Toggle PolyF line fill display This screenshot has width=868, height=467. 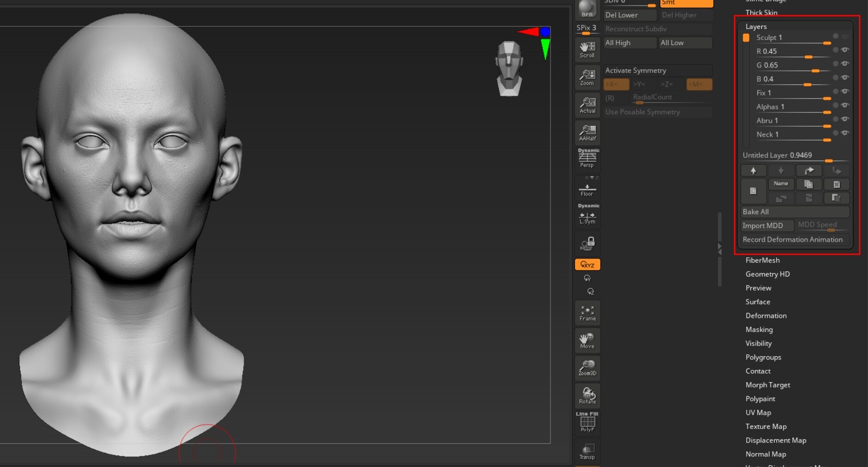click(x=587, y=423)
